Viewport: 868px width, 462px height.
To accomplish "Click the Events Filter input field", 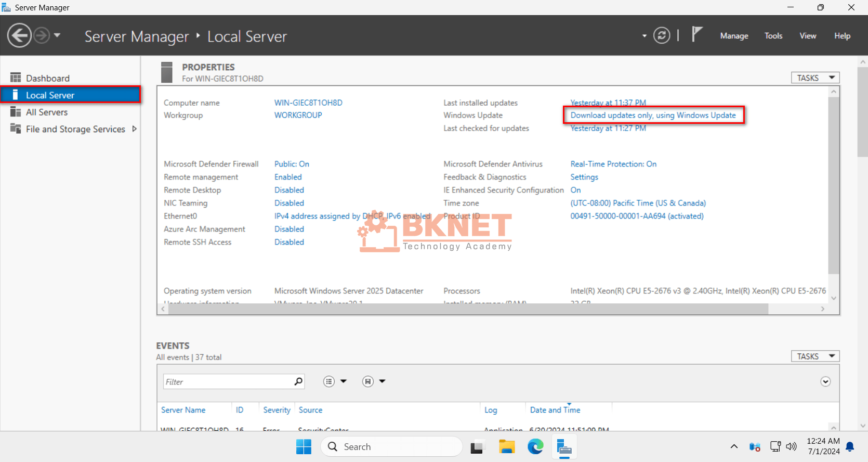I will (x=229, y=381).
